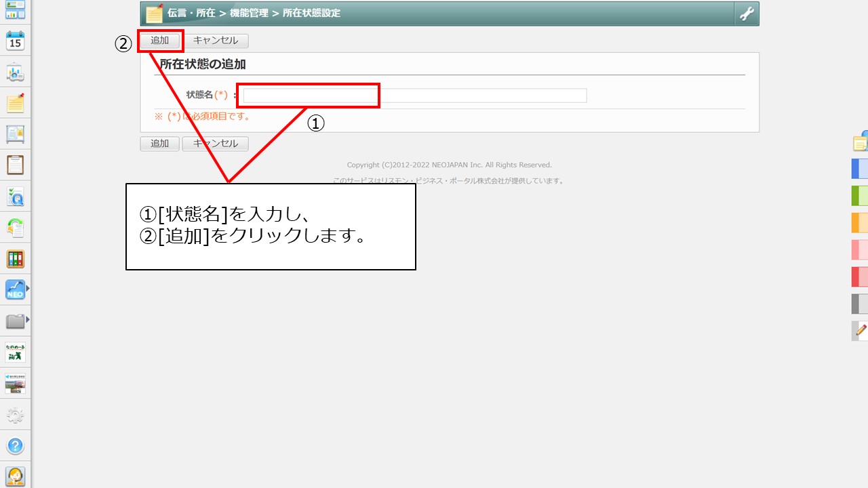868x488 pixels.
Task: Click 機能管理 in the breadcrumb
Action: [249, 14]
